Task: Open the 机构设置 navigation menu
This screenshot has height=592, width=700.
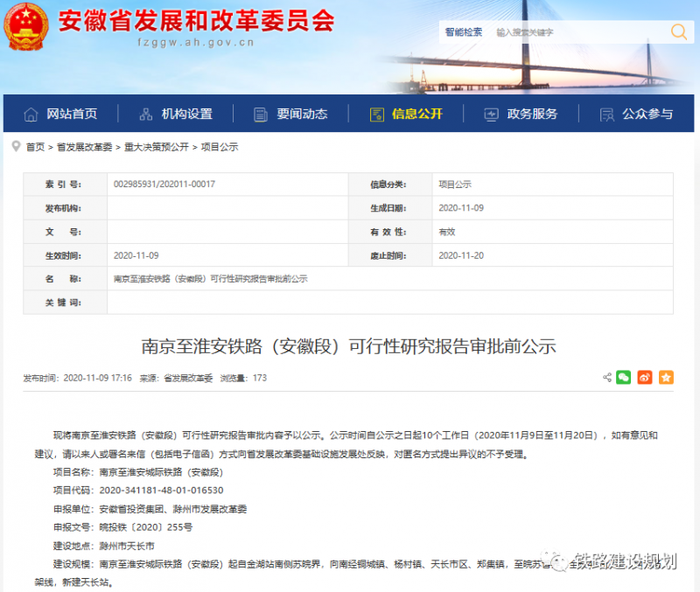Action: (x=176, y=115)
